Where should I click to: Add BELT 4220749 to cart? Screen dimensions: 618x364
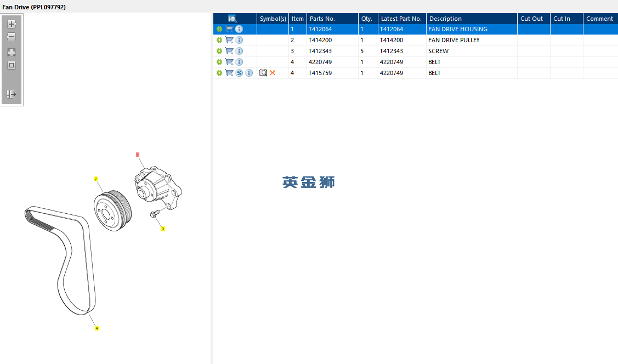[229, 62]
